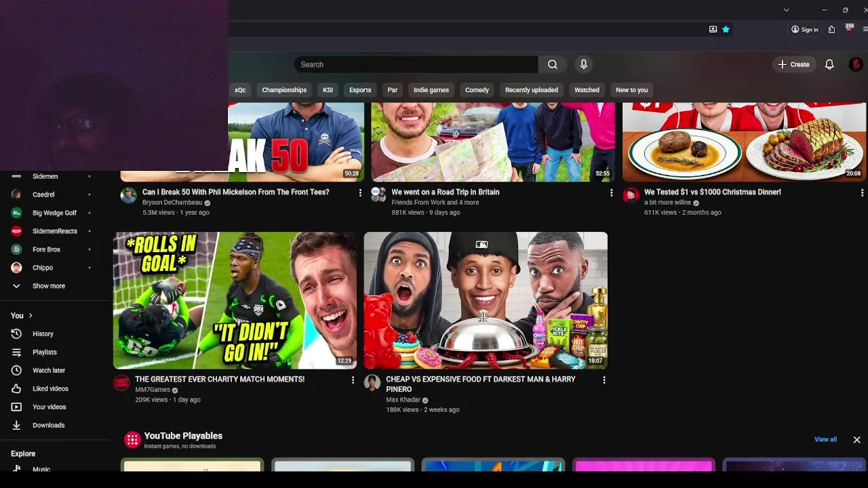Select the New to you filter chip
The width and height of the screenshot is (868, 488).
(x=631, y=90)
